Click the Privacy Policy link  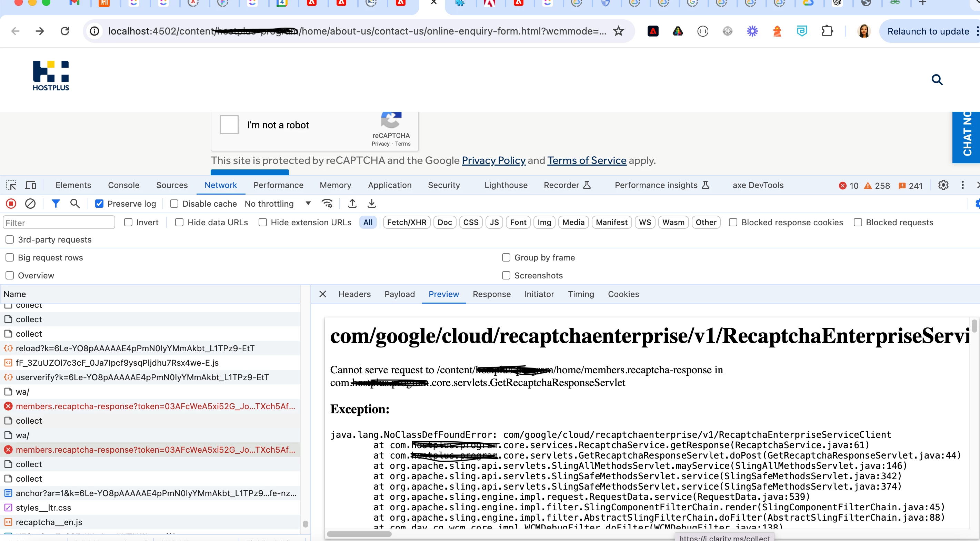click(493, 161)
